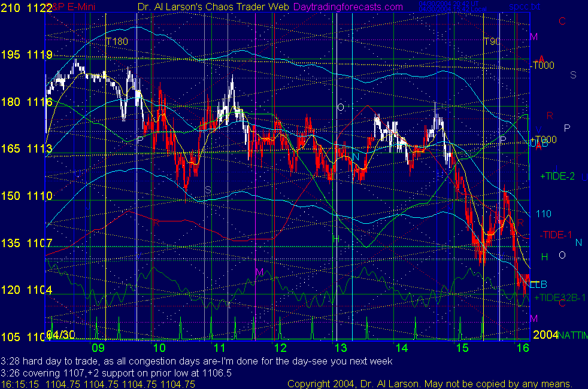Viewport: 588px width, 389px height.
Task: Click the "04/30" date label on chart
Action: click(x=61, y=335)
